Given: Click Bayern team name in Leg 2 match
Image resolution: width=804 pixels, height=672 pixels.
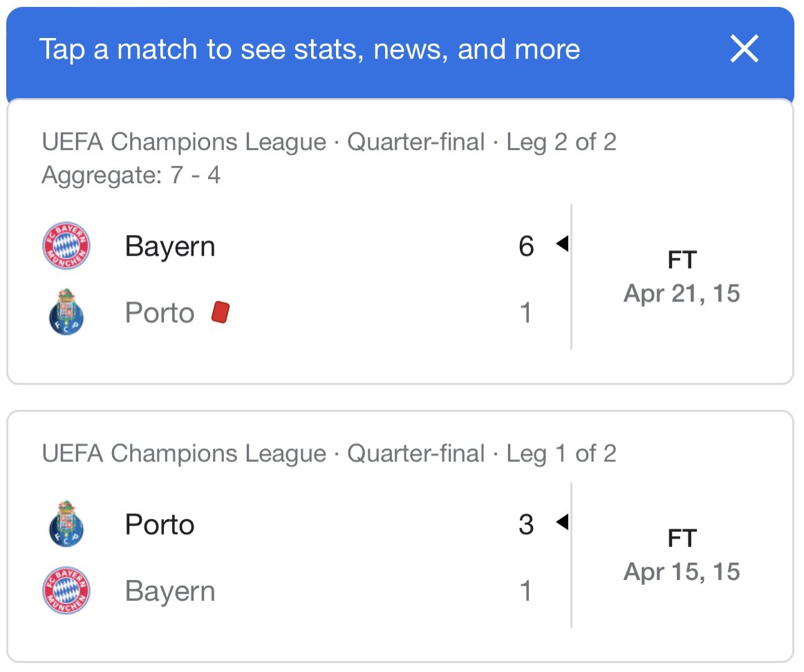Looking at the screenshot, I should (x=170, y=247).
